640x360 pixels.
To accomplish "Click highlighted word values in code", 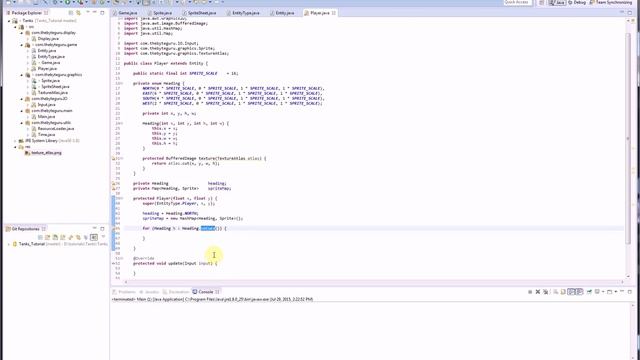I will 208,229.
